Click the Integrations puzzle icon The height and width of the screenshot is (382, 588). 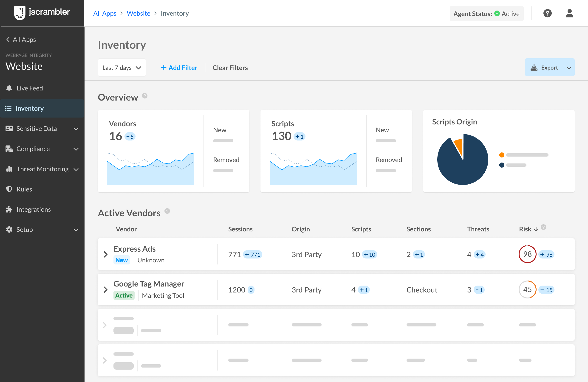9,209
